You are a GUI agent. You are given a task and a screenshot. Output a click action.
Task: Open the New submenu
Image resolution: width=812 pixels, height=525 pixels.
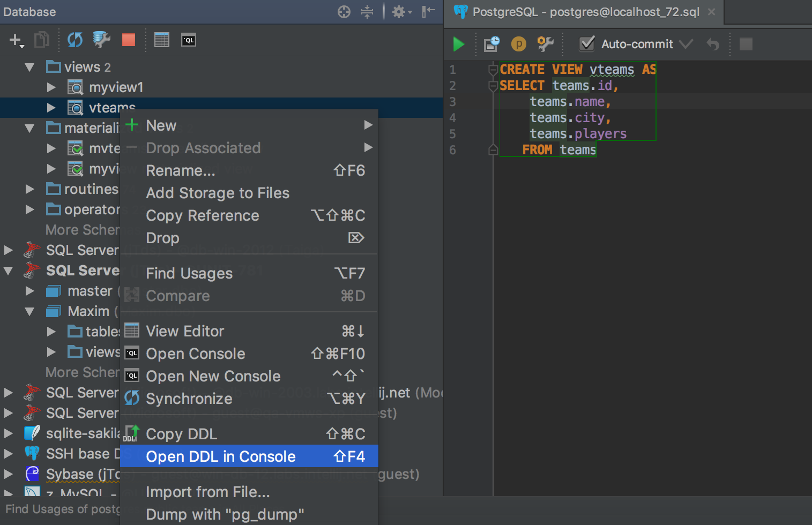tap(249, 125)
